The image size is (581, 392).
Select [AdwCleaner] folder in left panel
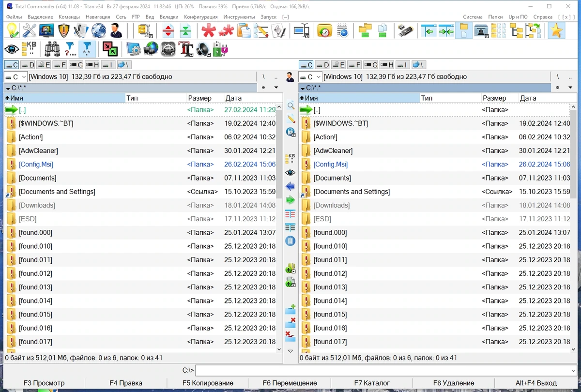pyautogui.click(x=38, y=151)
